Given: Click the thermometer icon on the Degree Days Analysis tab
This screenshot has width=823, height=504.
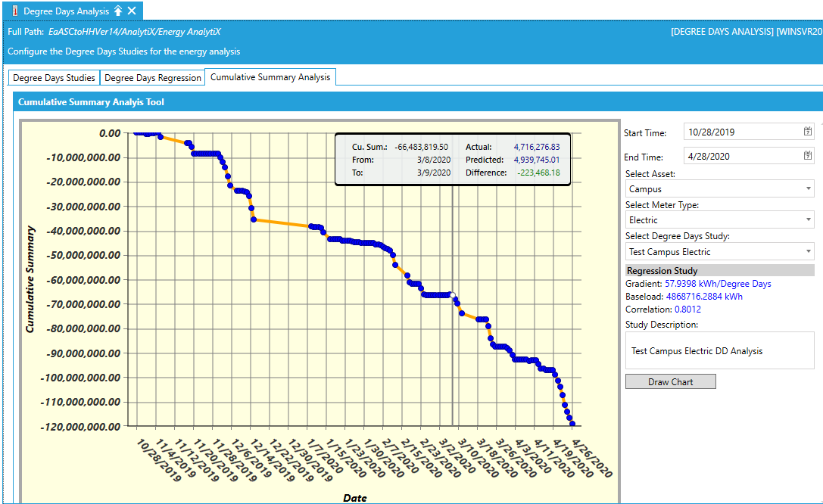Looking at the screenshot, I should tap(14, 11).
